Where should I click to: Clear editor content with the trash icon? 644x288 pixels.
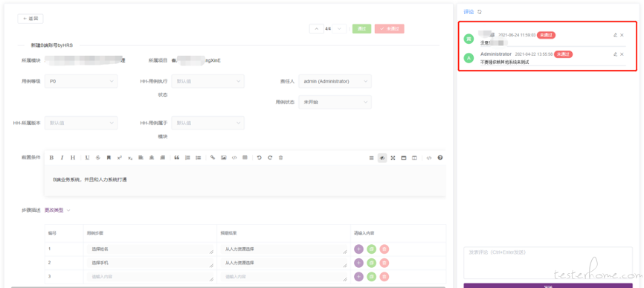281,158
